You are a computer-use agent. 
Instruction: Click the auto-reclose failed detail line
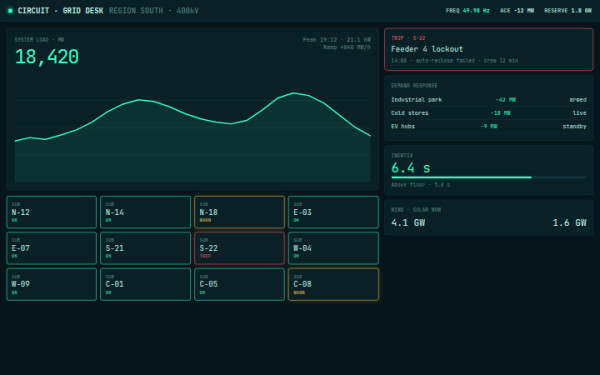pyautogui.click(x=454, y=60)
